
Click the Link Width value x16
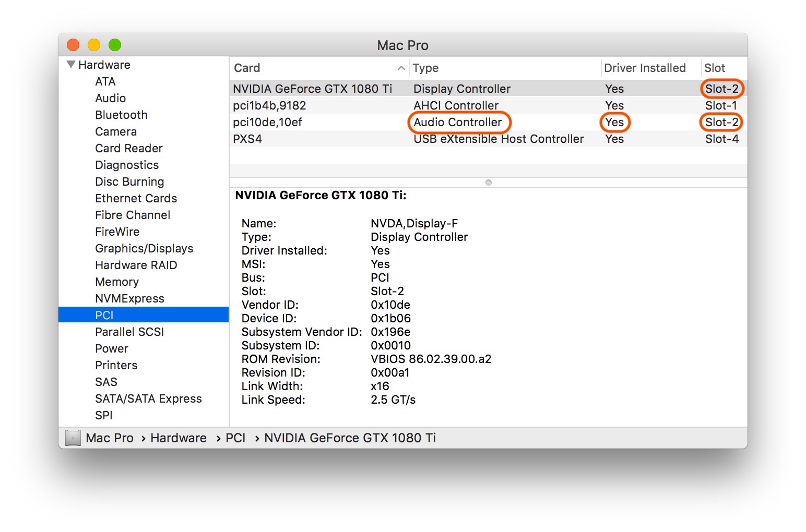(380, 386)
